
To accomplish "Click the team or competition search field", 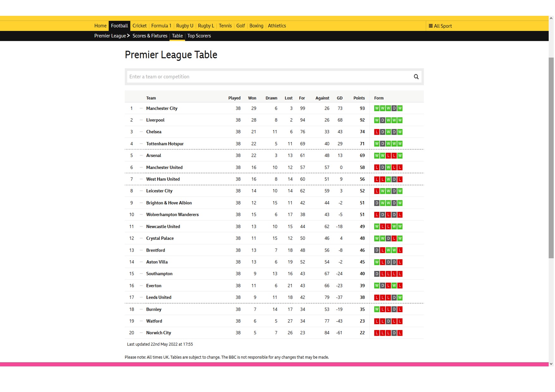I will pos(269,77).
